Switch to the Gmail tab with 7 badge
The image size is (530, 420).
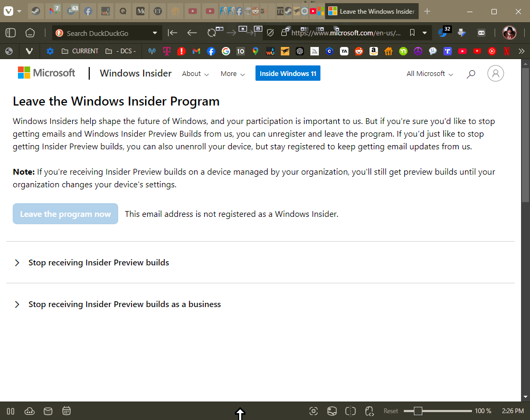[53, 11]
